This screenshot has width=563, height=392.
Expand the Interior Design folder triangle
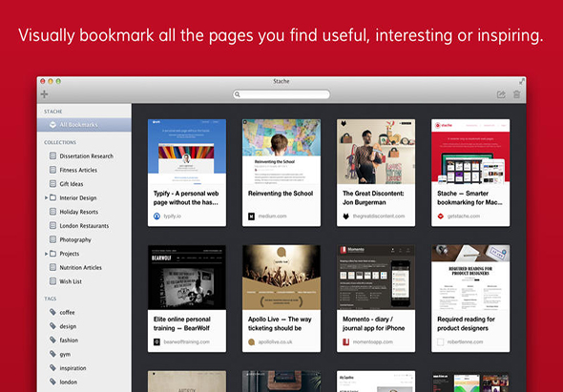tap(46, 197)
